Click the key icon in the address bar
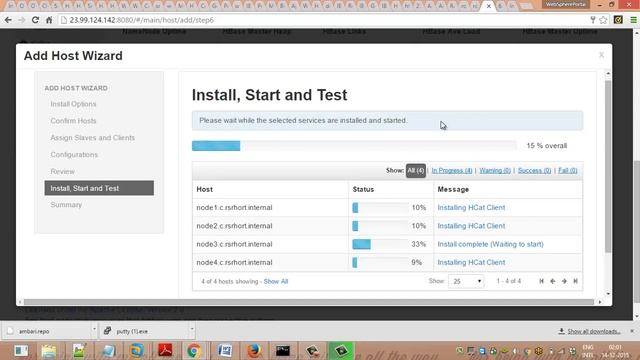This screenshot has height=360, width=640. point(593,20)
